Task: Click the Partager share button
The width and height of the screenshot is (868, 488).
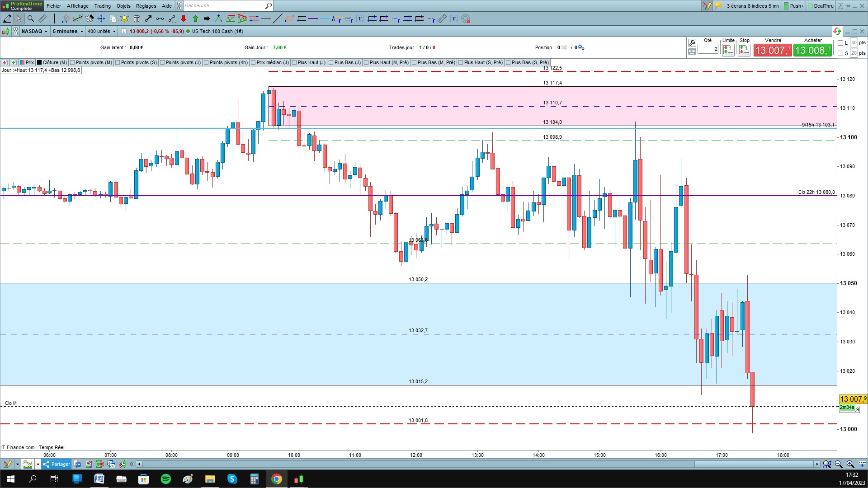Action: tap(57, 464)
